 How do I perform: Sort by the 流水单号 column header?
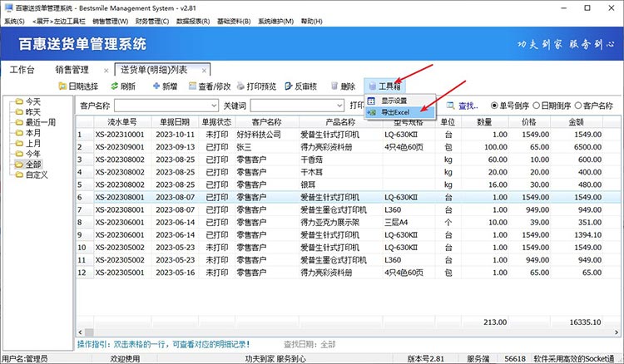[122, 122]
